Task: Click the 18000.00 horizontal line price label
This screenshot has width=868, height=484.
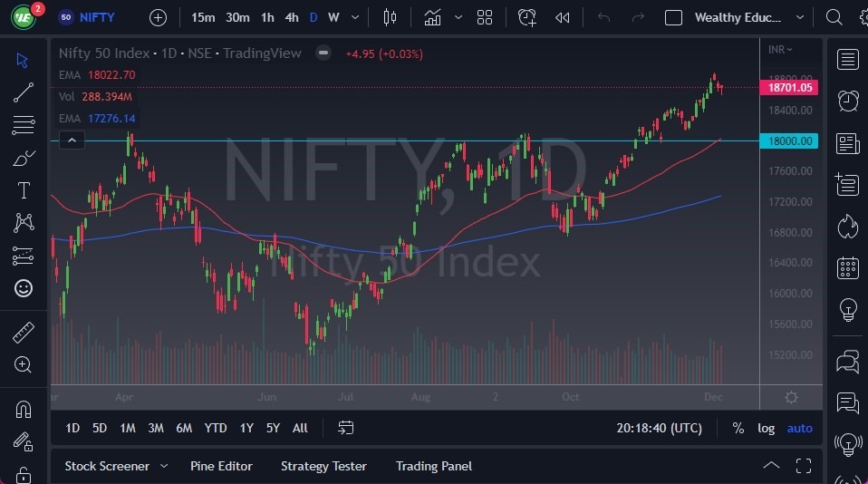Action: 789,140
